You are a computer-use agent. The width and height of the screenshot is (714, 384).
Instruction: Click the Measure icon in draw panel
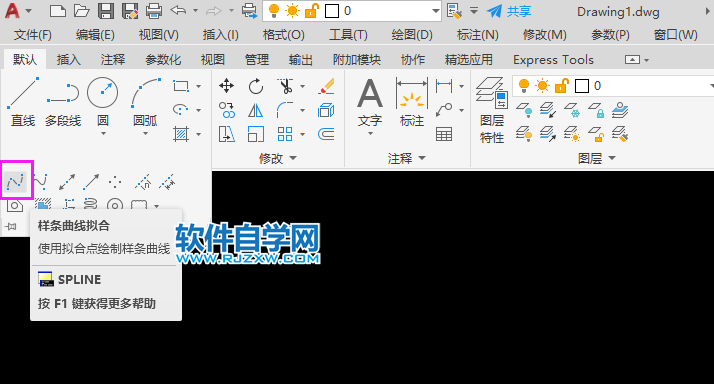168,182
